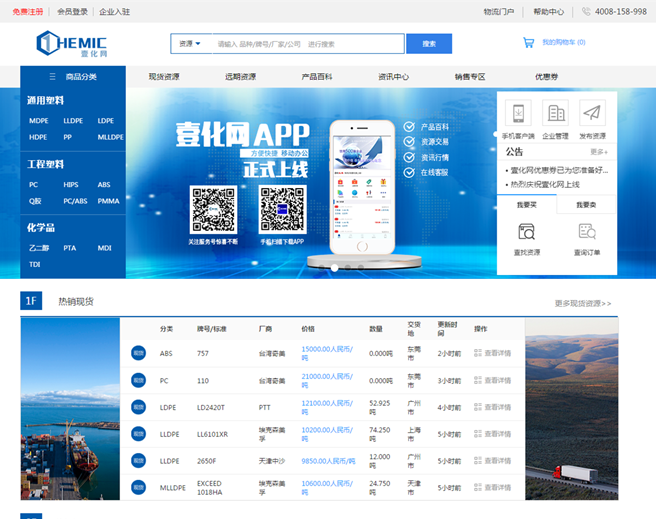The image size is (656, 519).
Task: Select the 乙二醇 category
Action: 39,248
